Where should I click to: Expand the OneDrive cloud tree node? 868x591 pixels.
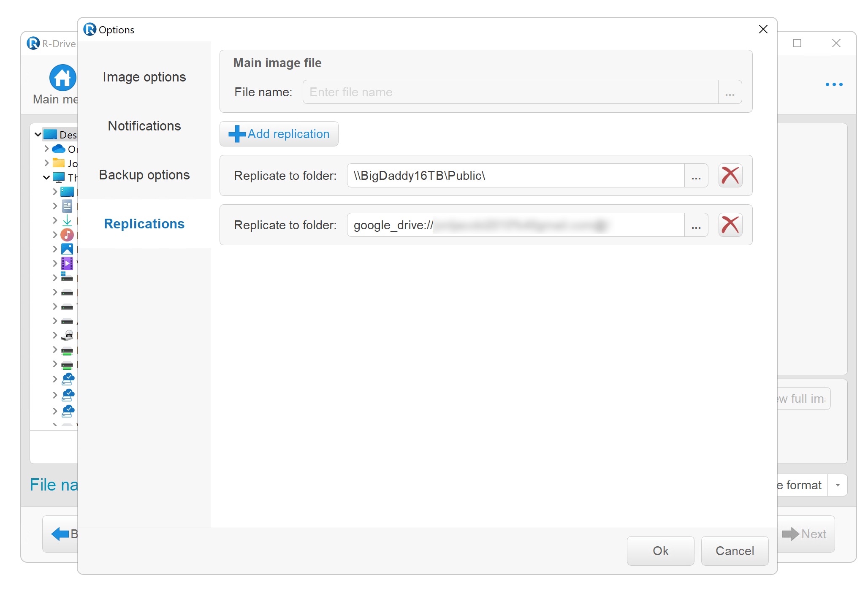pyautogui.click(x=46, y=149)
